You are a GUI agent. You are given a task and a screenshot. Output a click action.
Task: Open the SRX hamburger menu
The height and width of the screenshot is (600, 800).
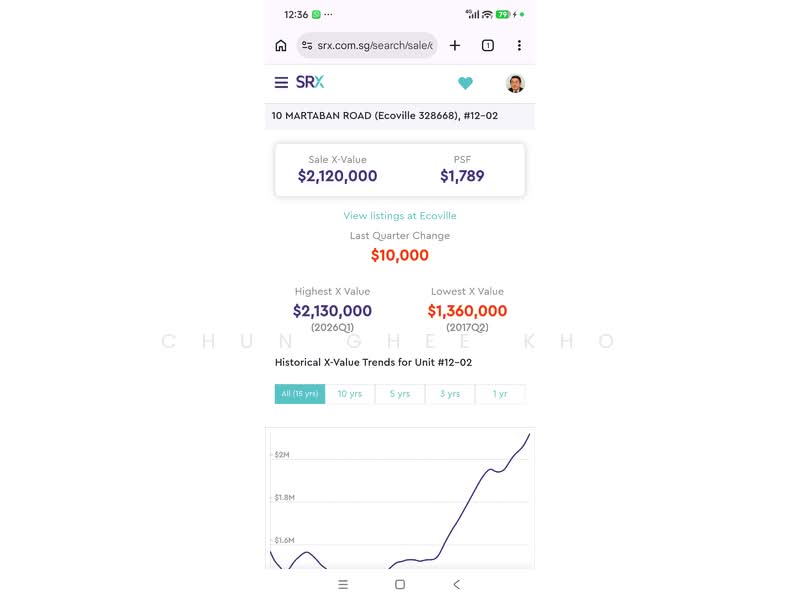(281, 83)
